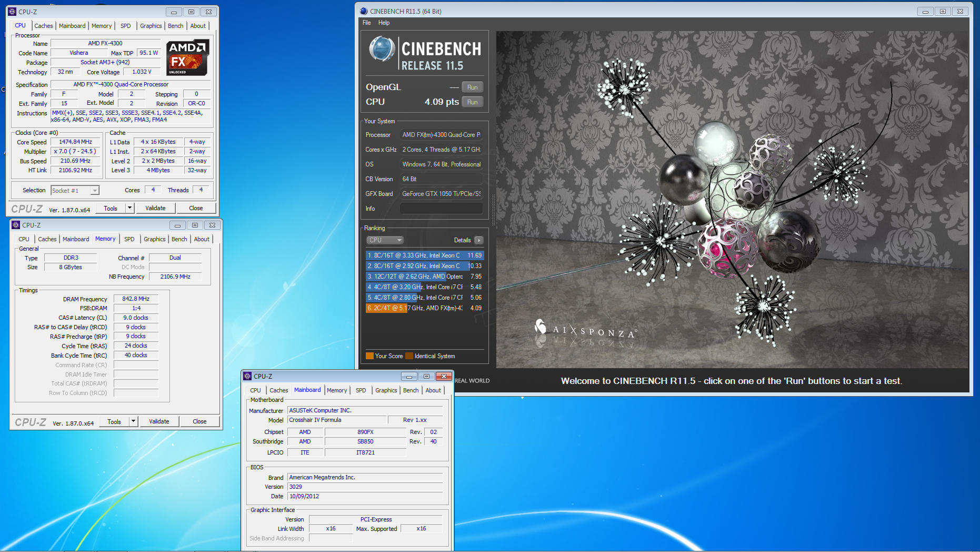Image resolution: width=980 pixels, height=552 pixels.
Task: Click the Core Speed value 1474.84 MHz
Action: coord(76,142)
